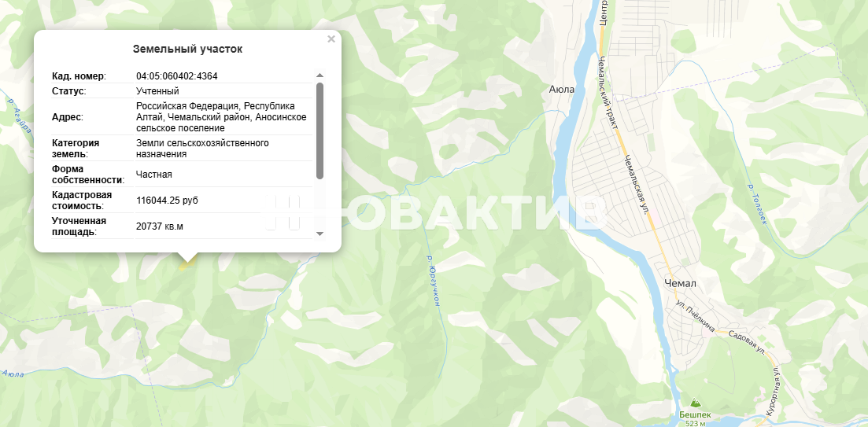
Task: Click the popup's vertical scrollbar thumb
Action: pyautogui.click(x=319, y=130)
